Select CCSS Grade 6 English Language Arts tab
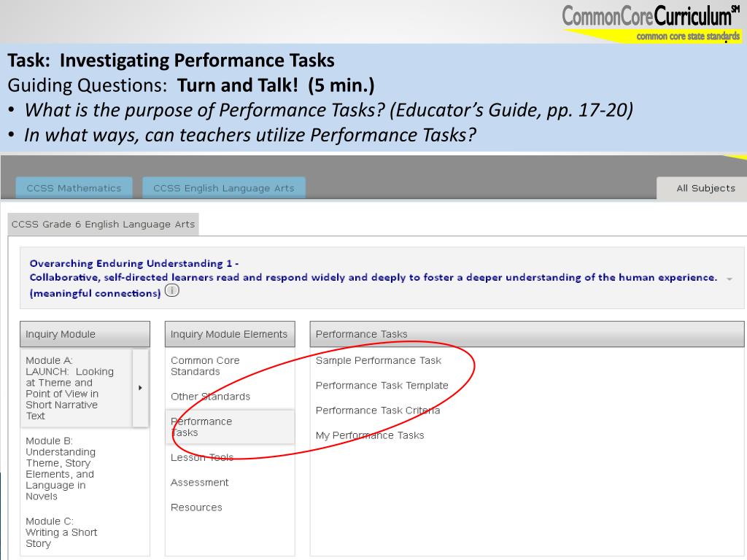Viewport: 747px width, 560px height. 103,225
